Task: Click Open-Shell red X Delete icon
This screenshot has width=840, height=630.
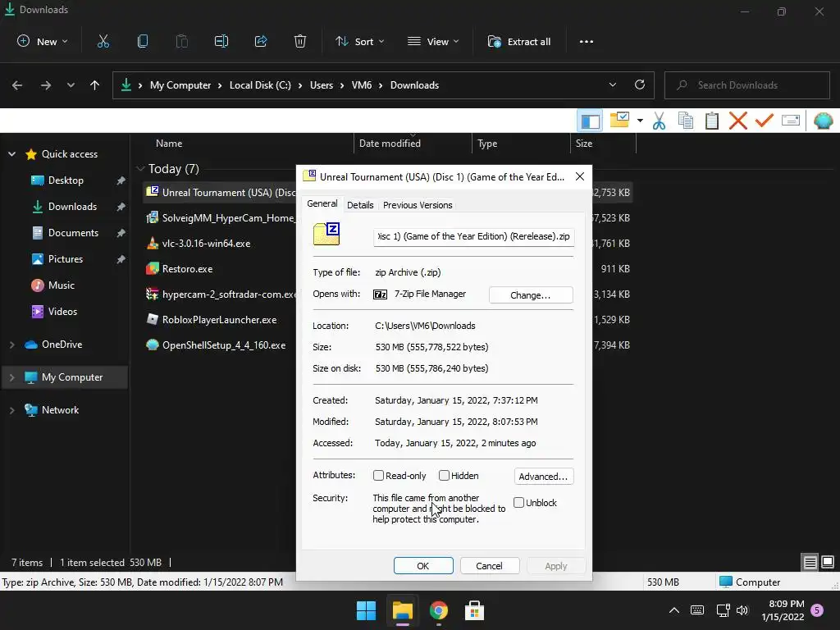Action: [x=737, y=121]
